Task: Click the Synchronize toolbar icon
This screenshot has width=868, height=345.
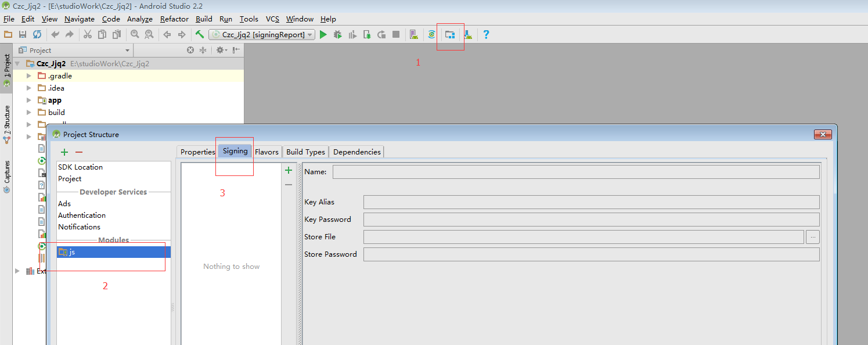Action: 37,35
